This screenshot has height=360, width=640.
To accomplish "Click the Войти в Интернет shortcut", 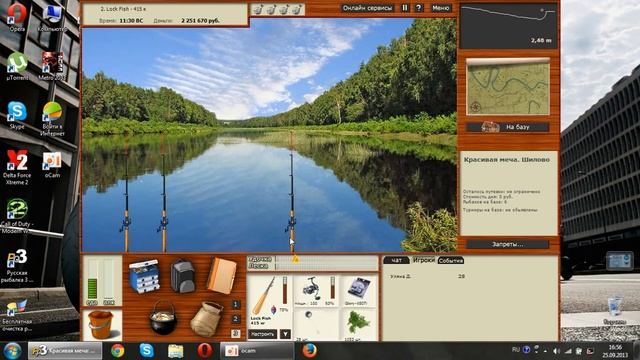I will [52, 118].
